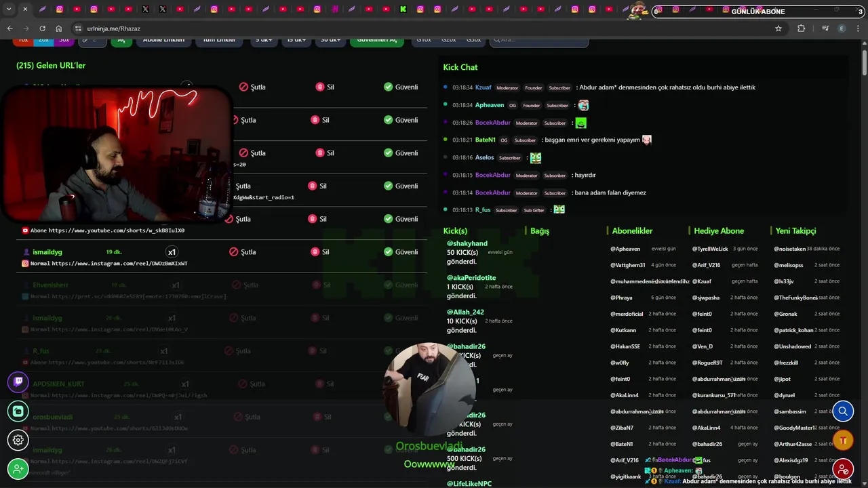Click Kzuaf username in Kick Chat
The width and height of the screenshot is (868, 488).
[x=483, y=87]
